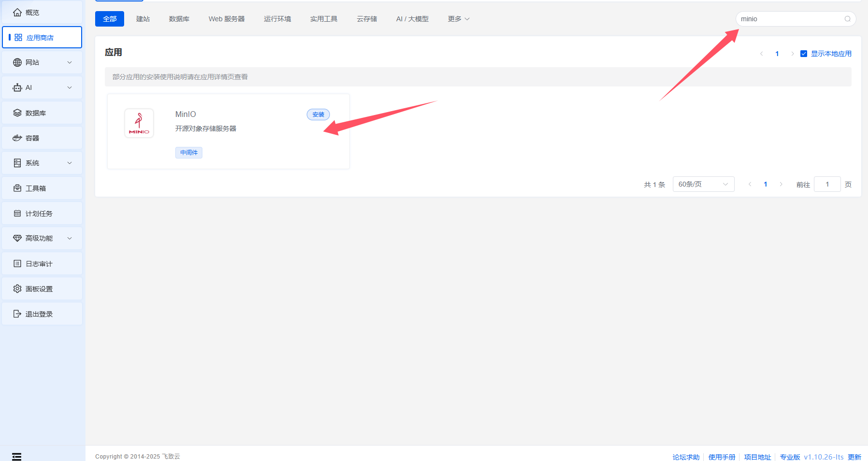
Task: Open the 更多 category dropdown
Action: [458, 19]
